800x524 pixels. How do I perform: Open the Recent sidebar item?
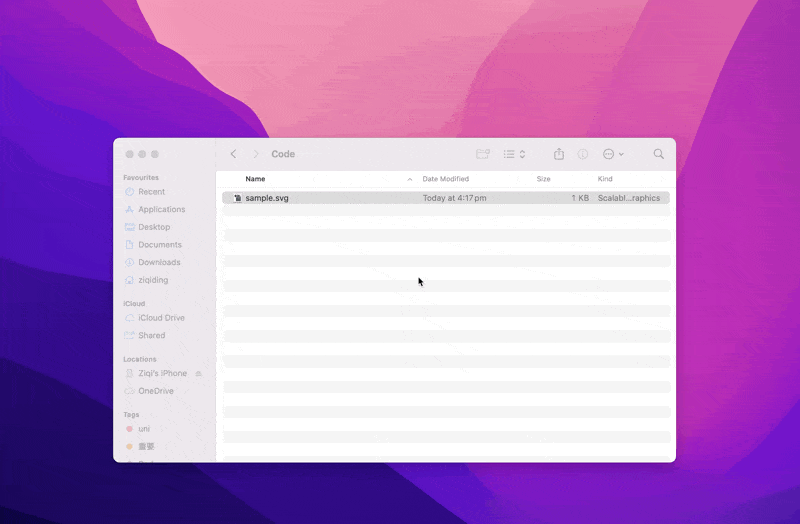pyautogui.click(x=151, y=191)
